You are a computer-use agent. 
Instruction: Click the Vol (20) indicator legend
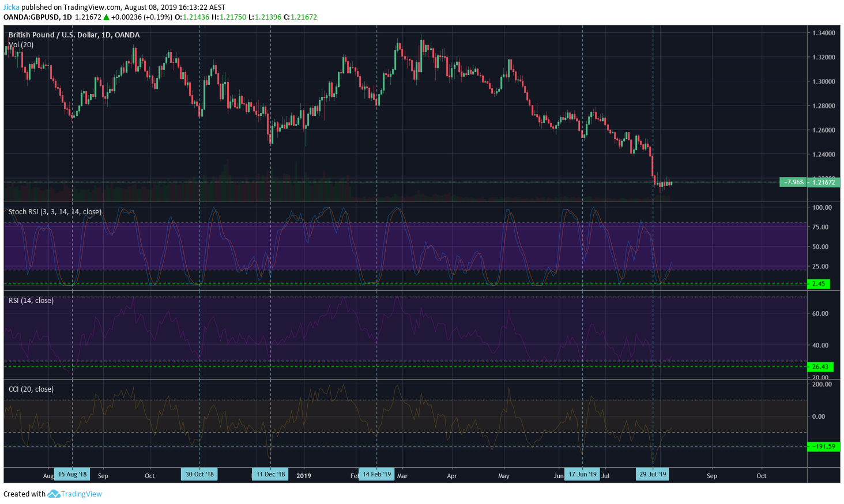click(x=21, y=45)
